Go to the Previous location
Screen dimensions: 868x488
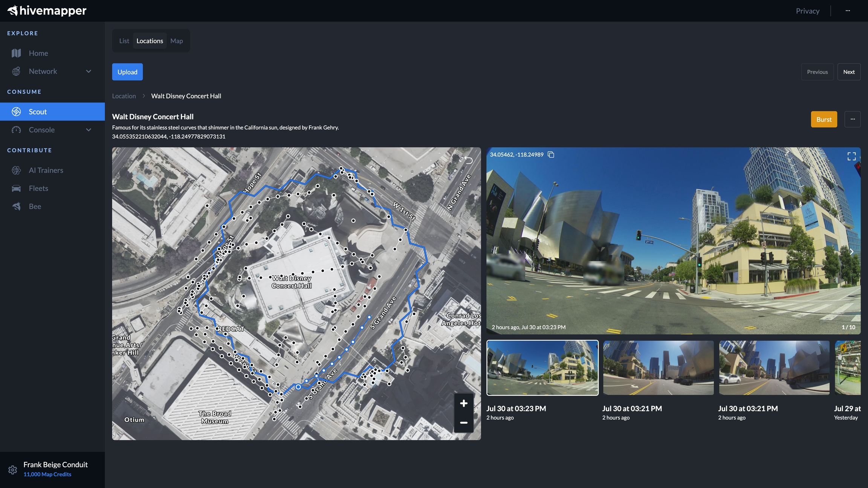(817, 72)
